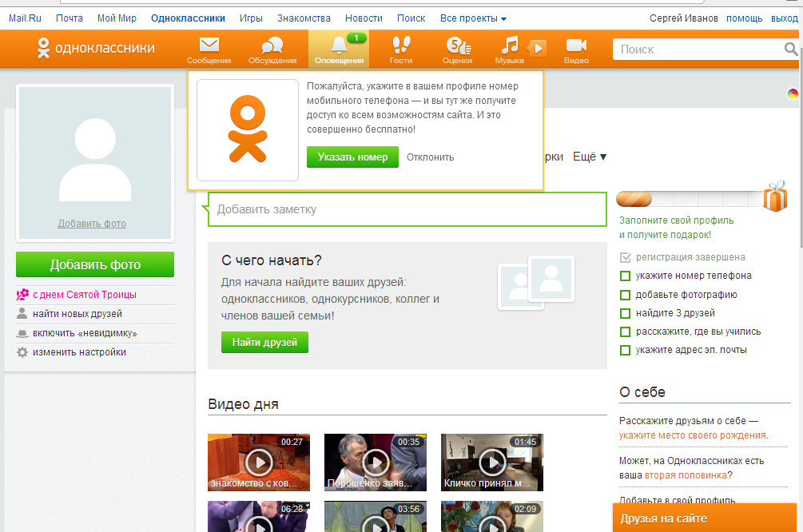
Task: Click the Одноклассники logo in header
Action: [96, 48]
